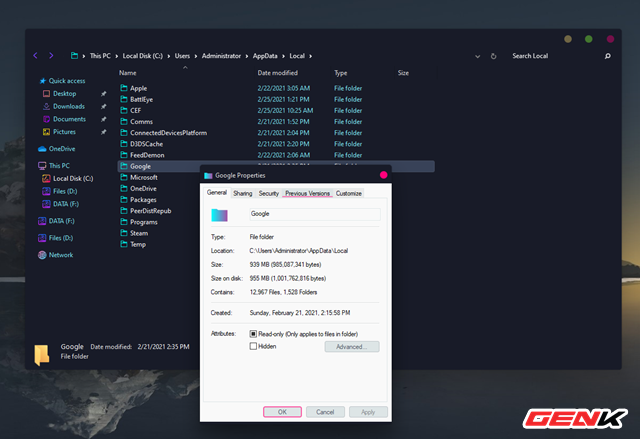640x439 pixels.
Task: Select the Comms folder icon
Action: 124,121
